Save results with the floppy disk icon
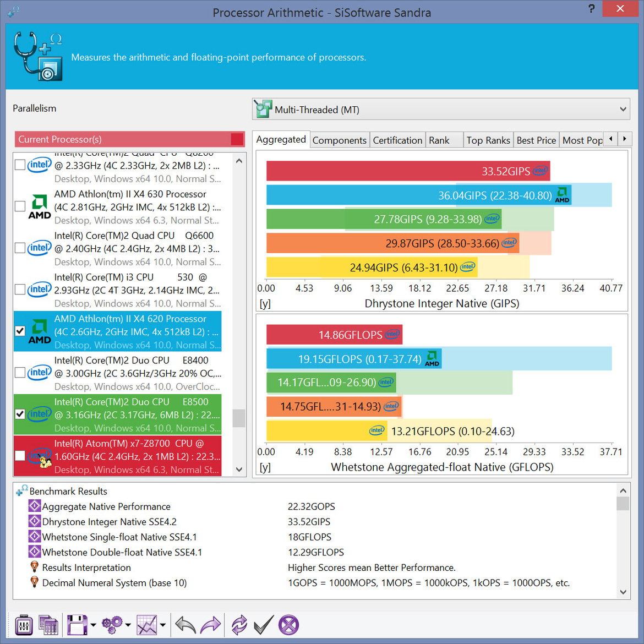Image resolution: width=644 pixels, height=644 pixels. coord(77,625)
